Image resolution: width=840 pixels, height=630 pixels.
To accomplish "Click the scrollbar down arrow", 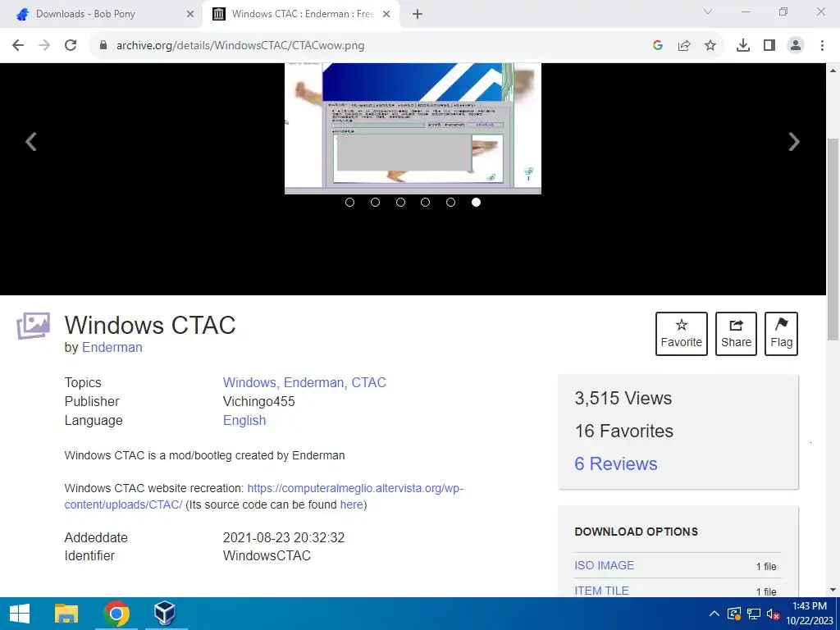I will pyautogui.click(x=833, y=591).
